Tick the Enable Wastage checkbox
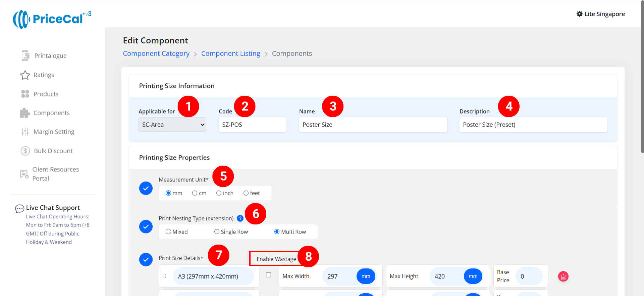The width and height of the screenshot is (644, 296). point(268,275)
